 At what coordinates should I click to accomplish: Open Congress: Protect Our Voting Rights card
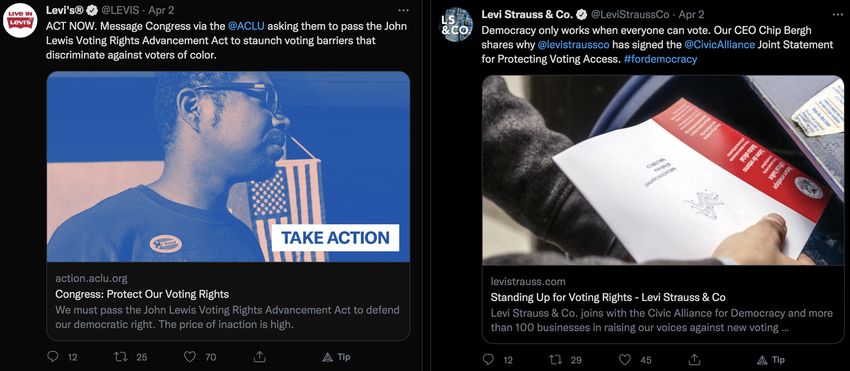228,206
